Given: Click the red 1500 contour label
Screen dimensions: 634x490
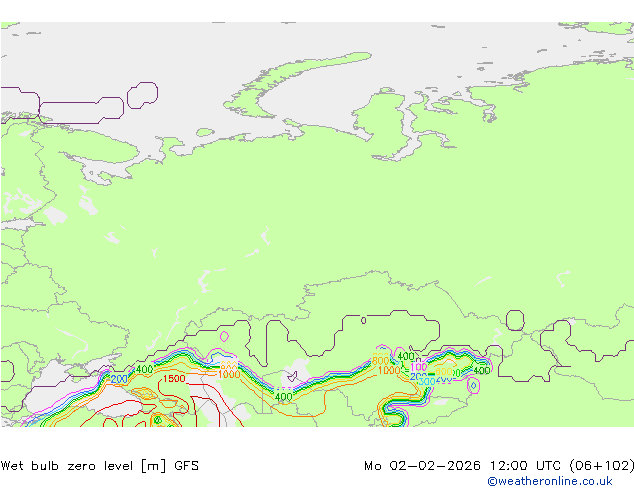Looking at the screenshot, I should [174, 379].
